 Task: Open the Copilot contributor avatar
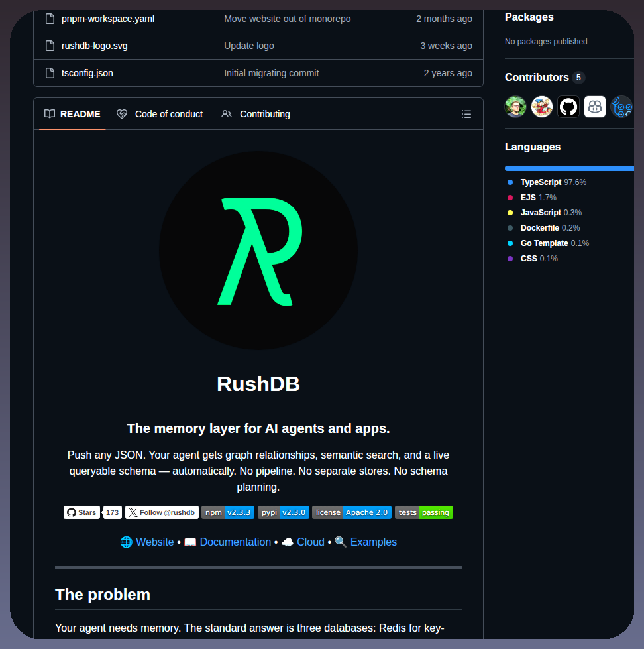coord(595,107)
